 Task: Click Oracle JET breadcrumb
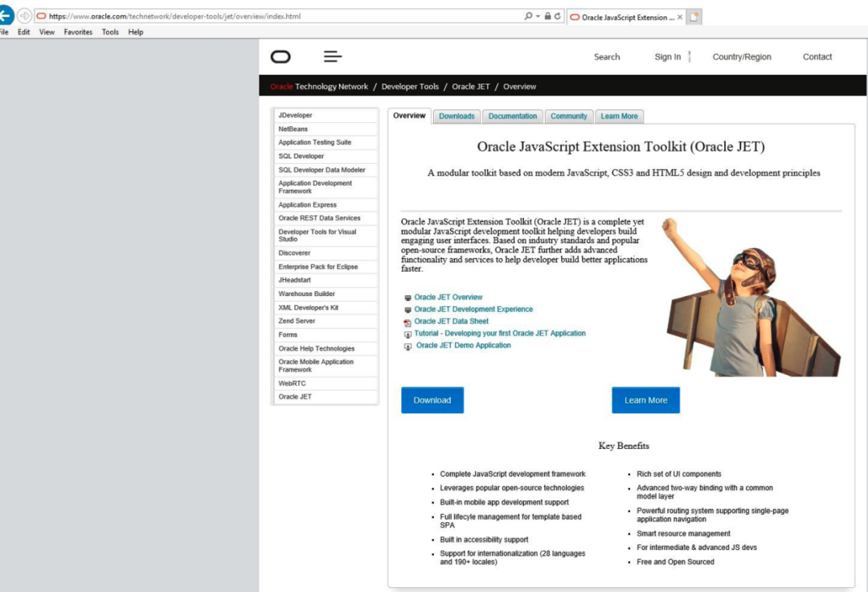[x=470, y=86]
